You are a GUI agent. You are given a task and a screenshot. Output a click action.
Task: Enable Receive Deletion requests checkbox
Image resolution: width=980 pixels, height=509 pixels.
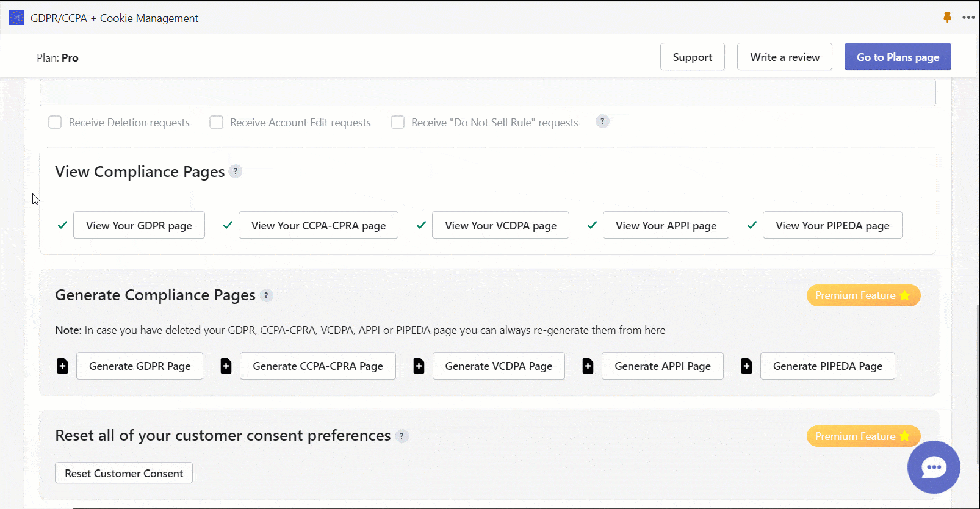tap(55, 122)
